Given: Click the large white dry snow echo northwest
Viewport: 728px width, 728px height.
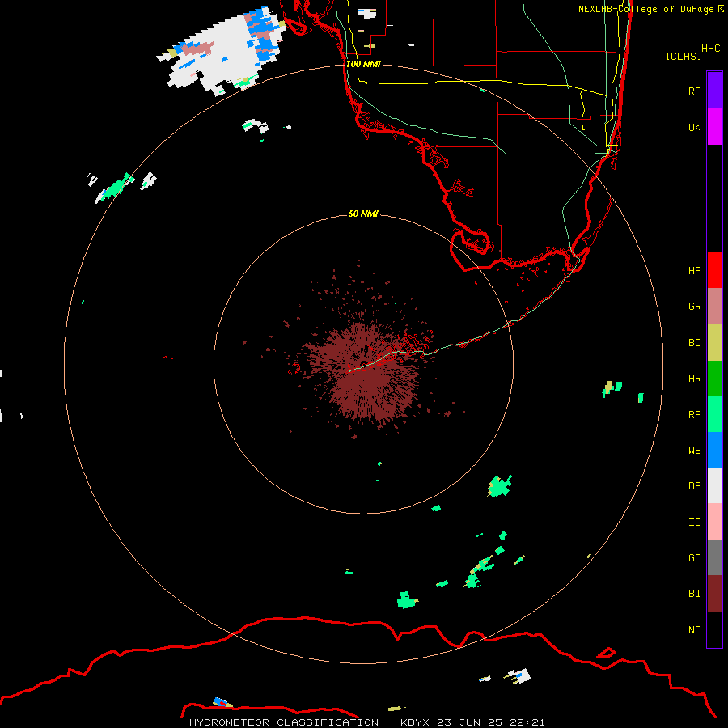Looking at the screenshot, I should [223, 51].
